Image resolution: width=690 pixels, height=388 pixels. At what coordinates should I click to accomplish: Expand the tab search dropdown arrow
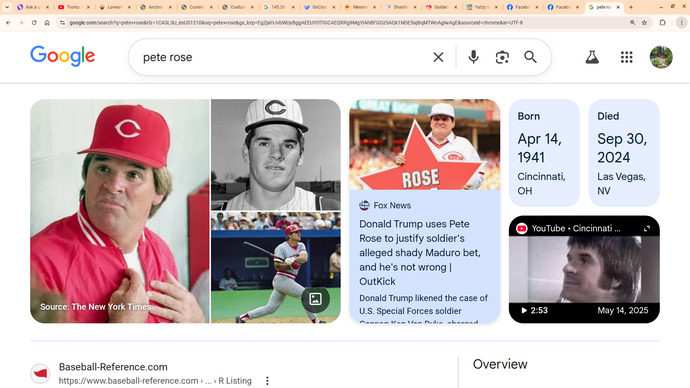click(x=7, y=7)
